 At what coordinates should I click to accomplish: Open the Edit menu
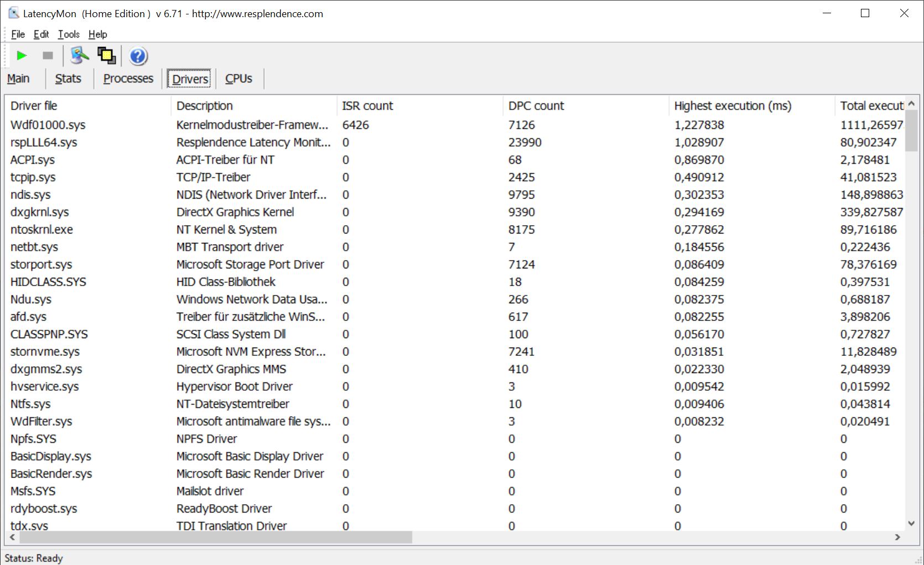[x=41, y=34]
